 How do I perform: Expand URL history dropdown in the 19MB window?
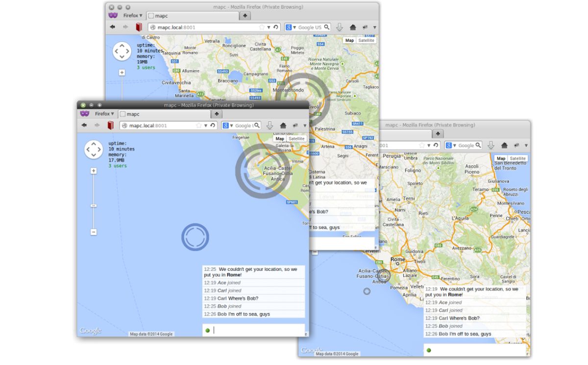click(269, 27)
